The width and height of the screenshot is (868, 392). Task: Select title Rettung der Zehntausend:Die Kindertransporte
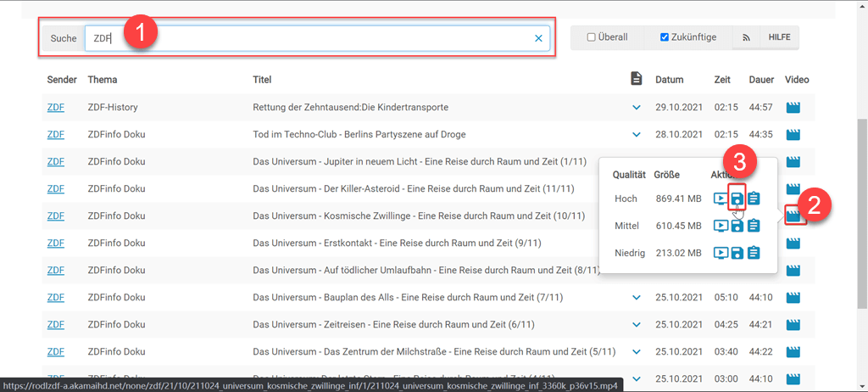point(350,108)
